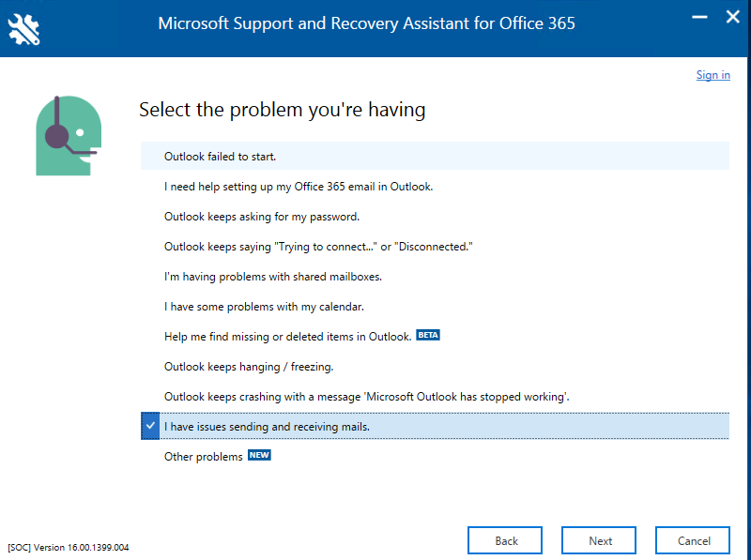751x560 pixels.
Task: Close the Support and Recovery Assistant window
Action: (x=733, y=17)
